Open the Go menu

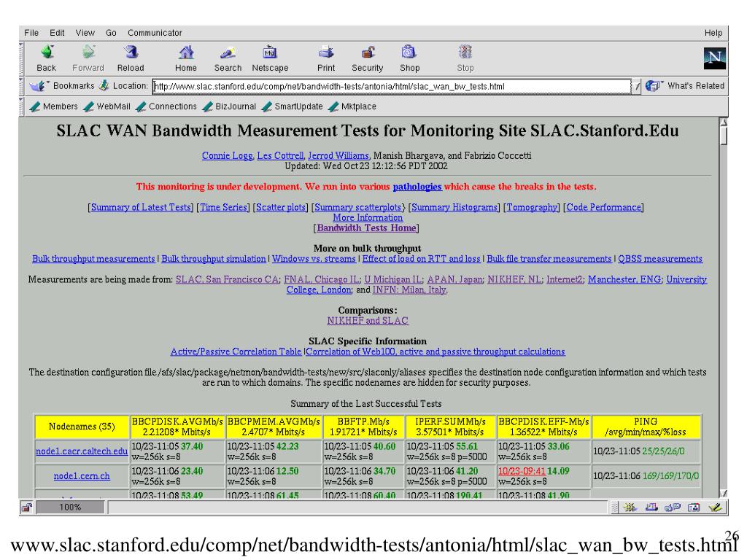(111, 33)
